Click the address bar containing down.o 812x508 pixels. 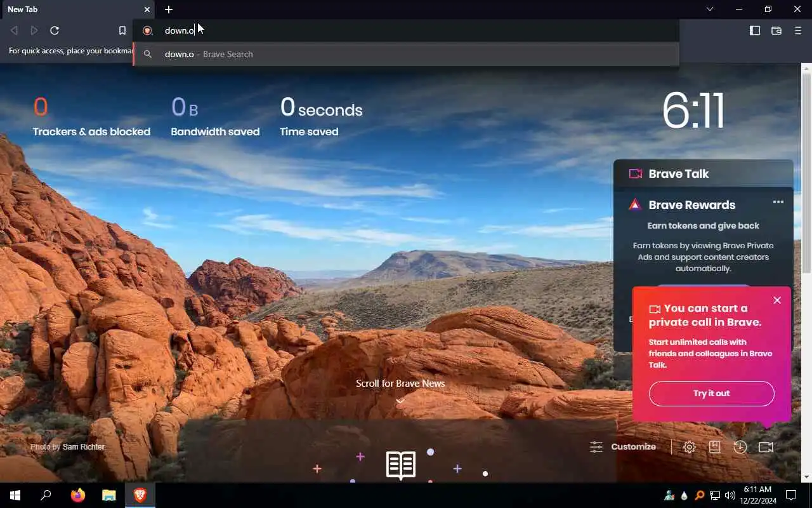pos(406,30)
